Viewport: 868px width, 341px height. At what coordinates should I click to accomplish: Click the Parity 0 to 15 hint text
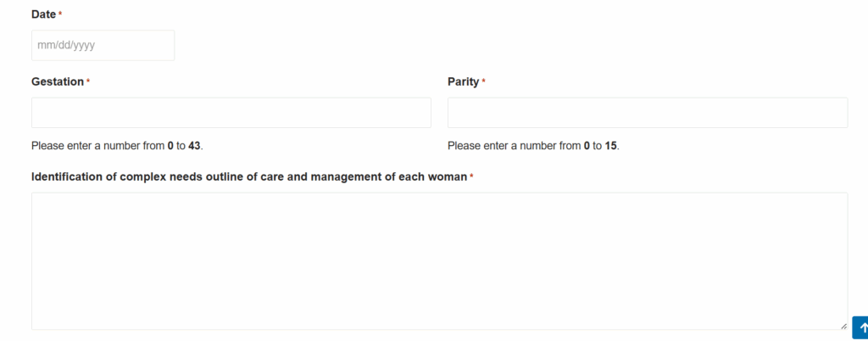[x=533, y=146]
